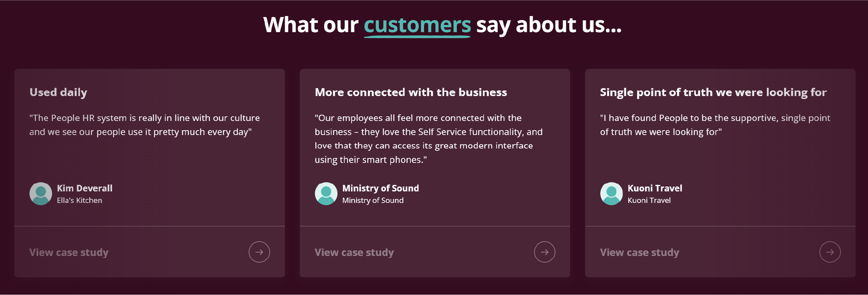Click the bold Ministry of Sound name
Image resolution: width=868 pixels, height=295 pixels.
[x=380, y=188]
